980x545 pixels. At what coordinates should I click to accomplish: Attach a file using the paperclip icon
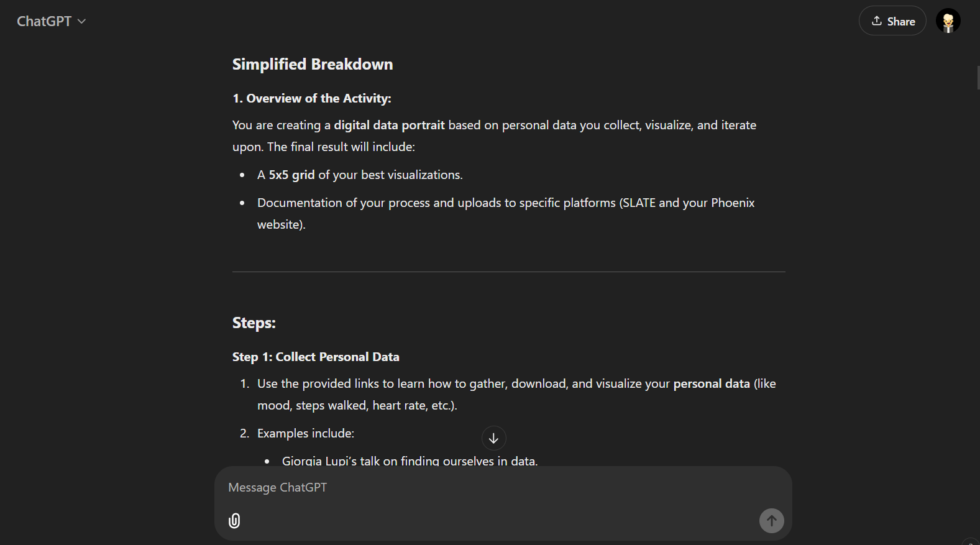(234, 521)
